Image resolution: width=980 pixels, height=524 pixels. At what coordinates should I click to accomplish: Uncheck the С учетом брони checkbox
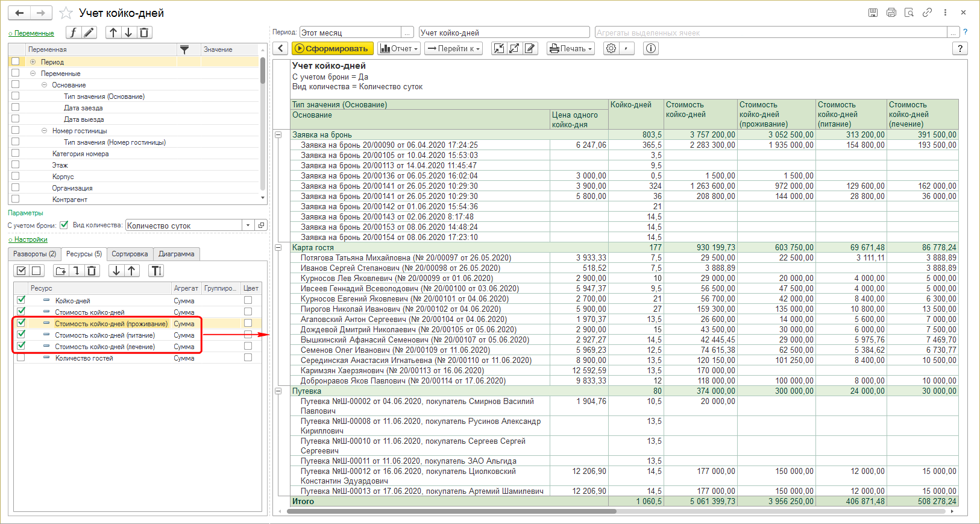coord(64,225)
